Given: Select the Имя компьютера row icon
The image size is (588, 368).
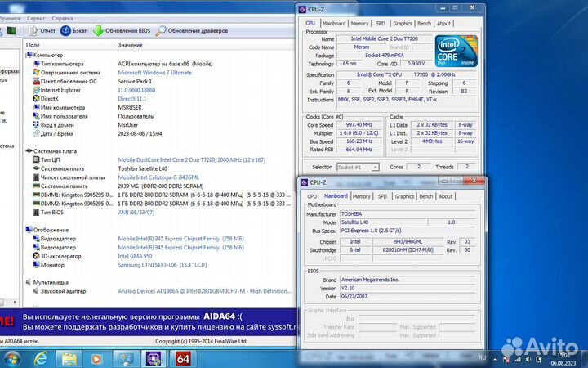Looking at the screenshot, I should tap(36, 107).
